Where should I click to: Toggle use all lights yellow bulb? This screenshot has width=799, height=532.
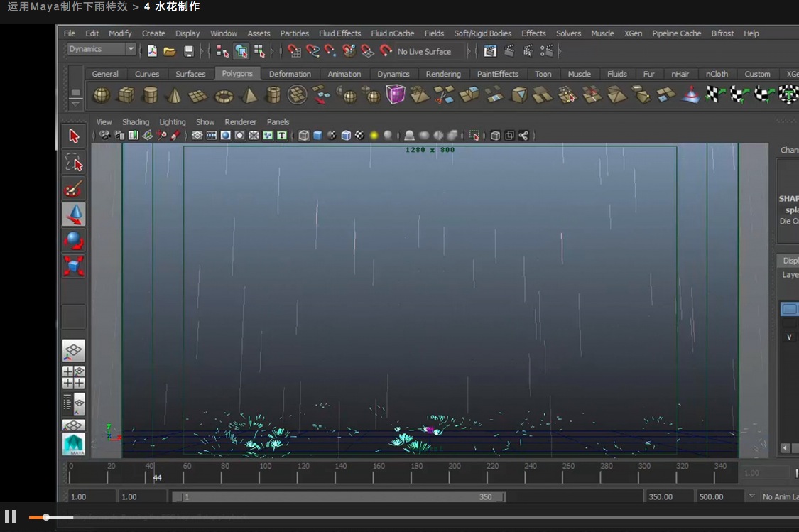pyautogui.click(x=374, y=136)
